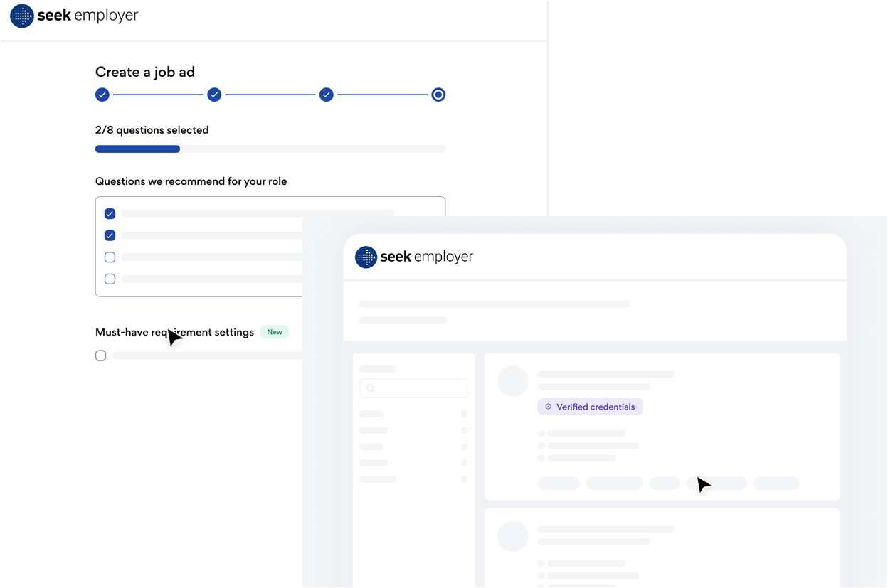Click the Verified credentials badge
The height and width of the screenshot is (588, 888).
click(590, 407)
